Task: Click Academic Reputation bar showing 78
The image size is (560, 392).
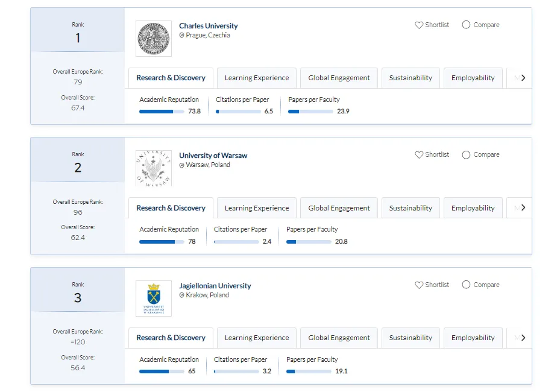Action: click(x=162, y=242)
